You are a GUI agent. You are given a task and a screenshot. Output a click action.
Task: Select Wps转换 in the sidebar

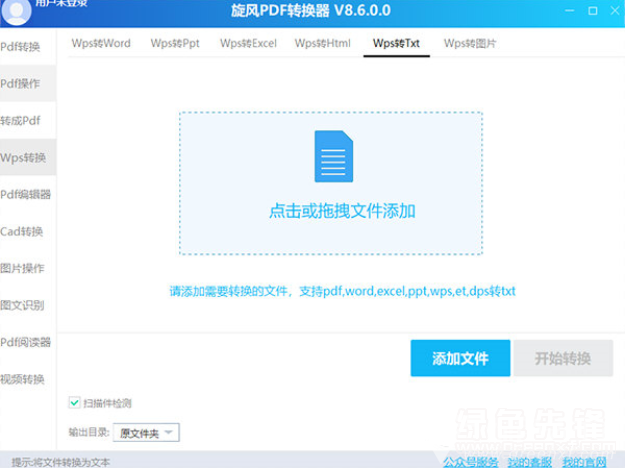[28, 157]
